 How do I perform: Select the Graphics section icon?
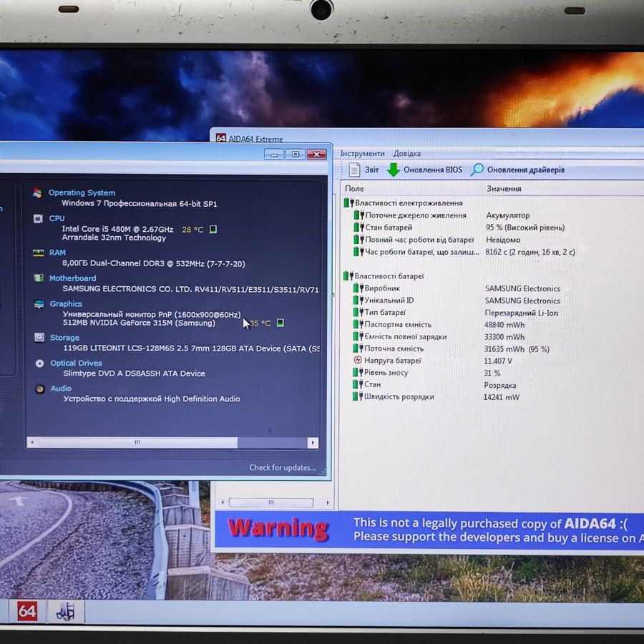click(x=39, y=304)
